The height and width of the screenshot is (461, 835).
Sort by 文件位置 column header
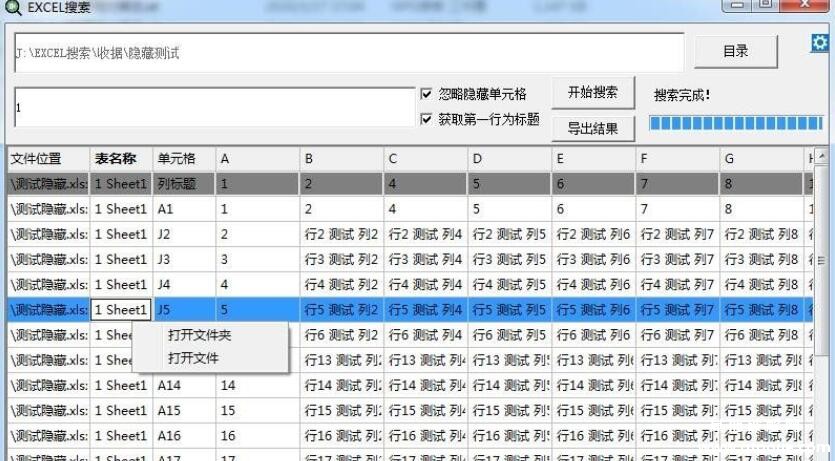(48, 159)
